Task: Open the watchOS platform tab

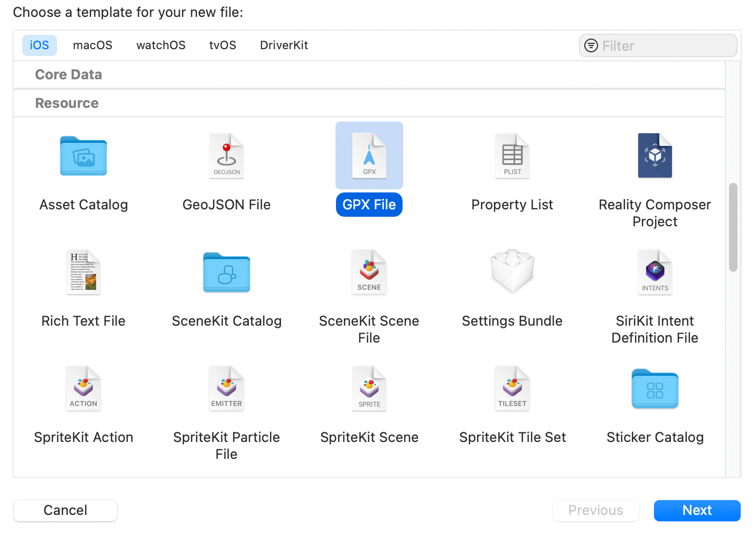Action: click(x=161, y=45)
